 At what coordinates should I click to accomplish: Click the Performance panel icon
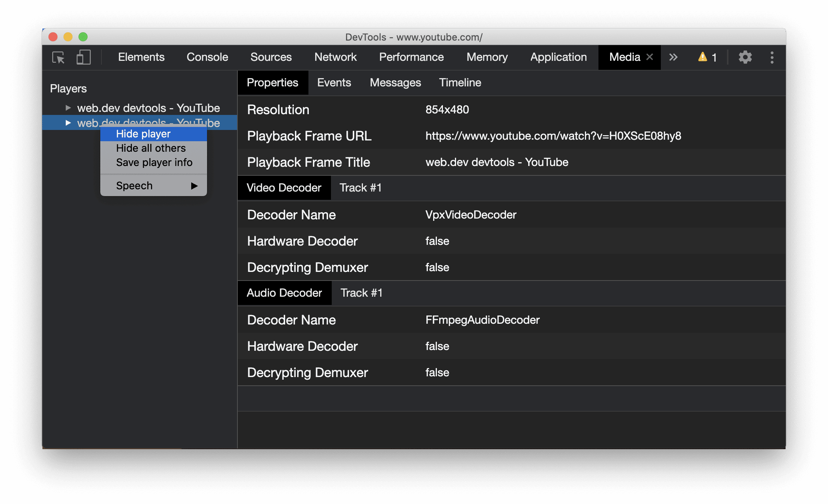[411, 57]
